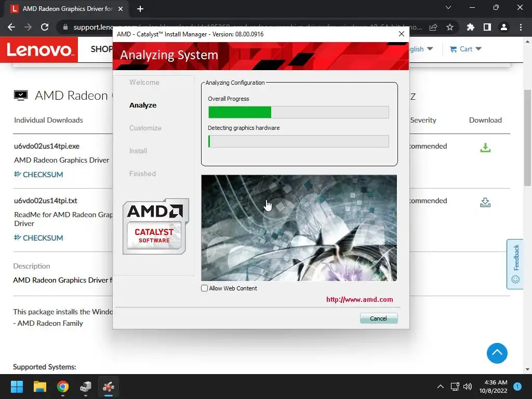532x399 pixels.
Task: Click the share page icon in address bar
Action: tap(433, 27)
